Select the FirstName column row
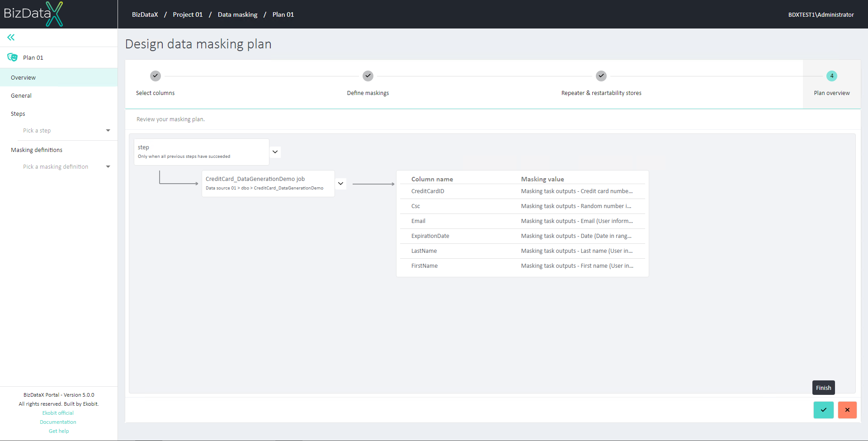Screen dimensions: 868x441 523,266
